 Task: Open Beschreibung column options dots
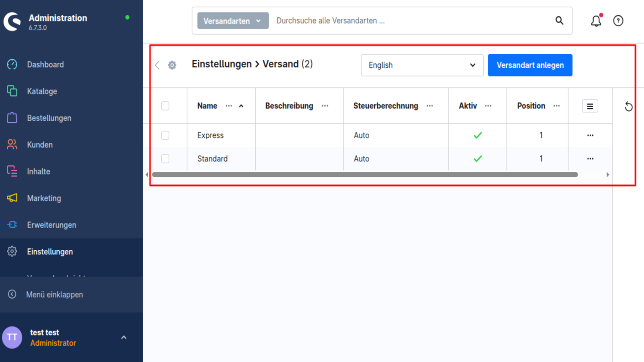point(325,106)
